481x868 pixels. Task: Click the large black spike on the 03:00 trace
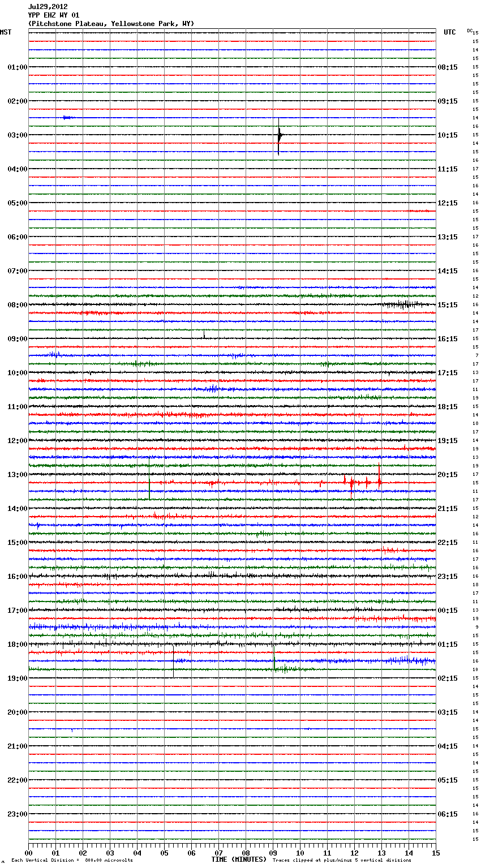tap(279, 136)
